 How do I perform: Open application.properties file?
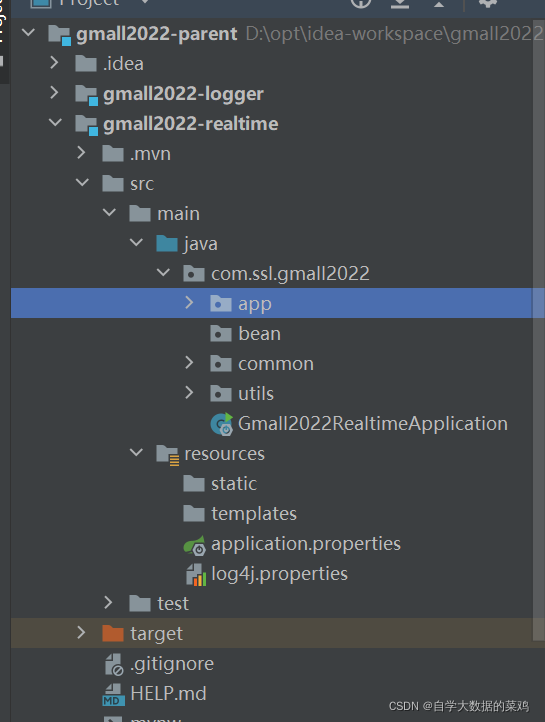pyautogui.click(x=306, y=544)
